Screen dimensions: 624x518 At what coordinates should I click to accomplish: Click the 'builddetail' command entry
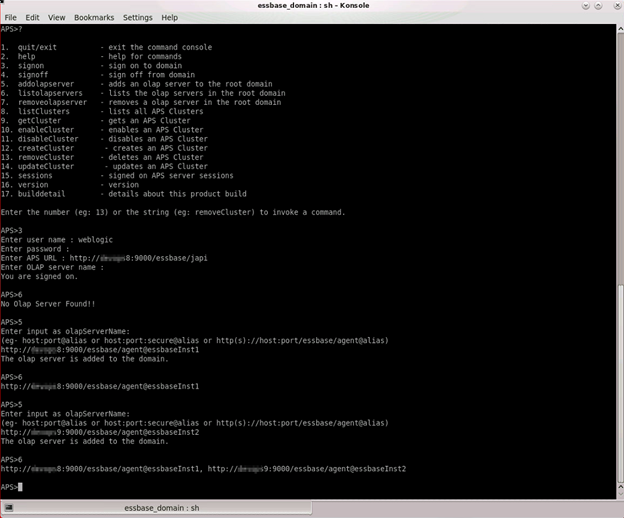(x=41, y=194)
